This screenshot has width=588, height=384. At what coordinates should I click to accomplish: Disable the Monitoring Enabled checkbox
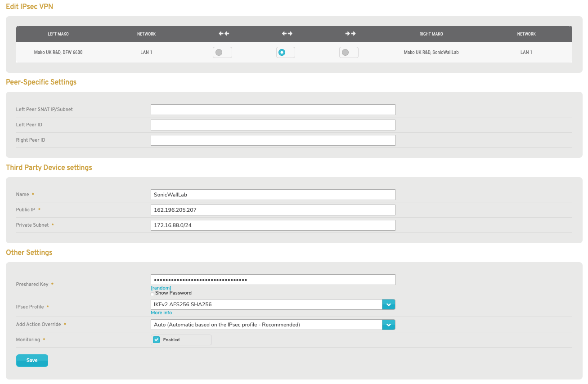tap(156, 339)
